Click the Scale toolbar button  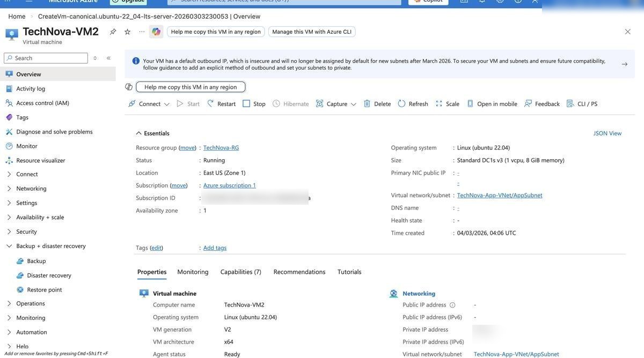coord(447,103)
